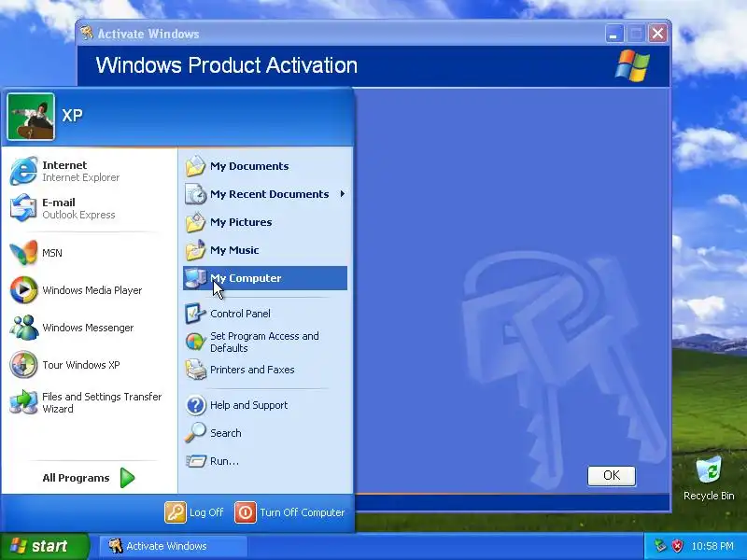Choose "Printers and Faxes" text entry
This screenshot has width=747, height=560.
coord(252,370)
